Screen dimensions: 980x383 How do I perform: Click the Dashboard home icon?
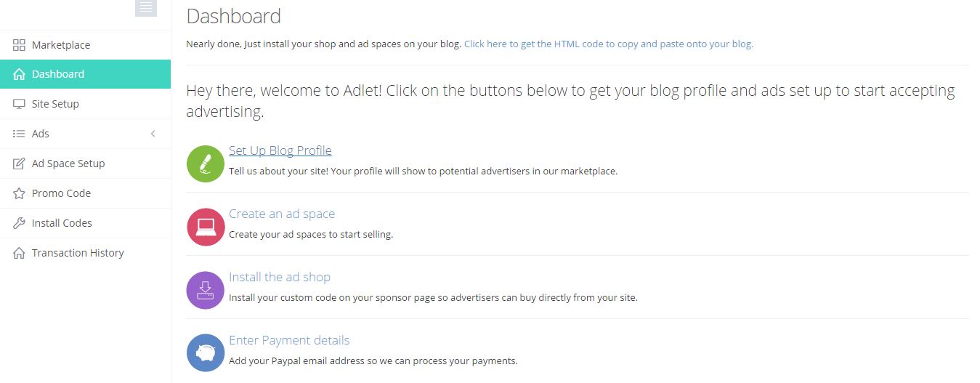click(20, 74)
